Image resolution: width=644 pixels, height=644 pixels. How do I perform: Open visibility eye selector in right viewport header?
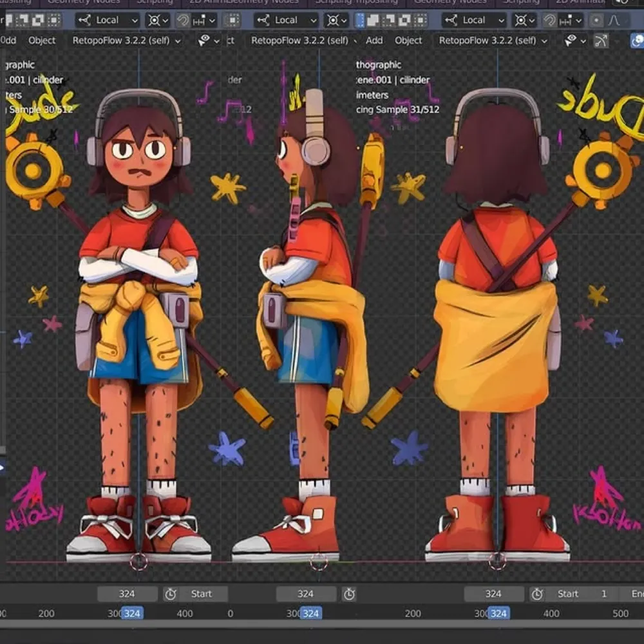[x=575, y=41]
